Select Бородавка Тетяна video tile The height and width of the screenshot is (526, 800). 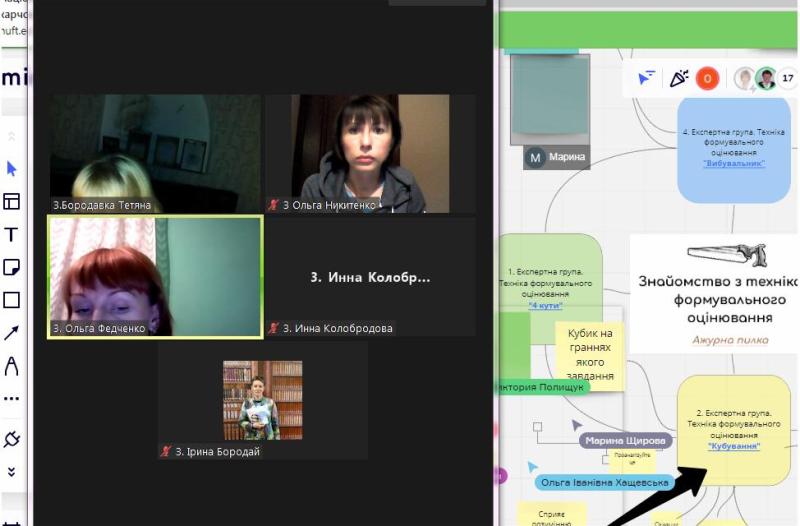(x=155, y=154)
